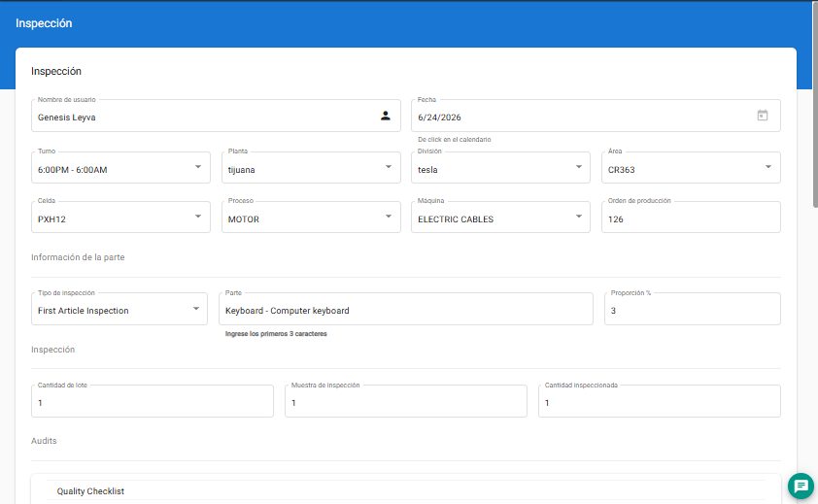Expand the Turno dropdown arrow
The width and height of the screenshot is (818, 504).
(198, 167)
